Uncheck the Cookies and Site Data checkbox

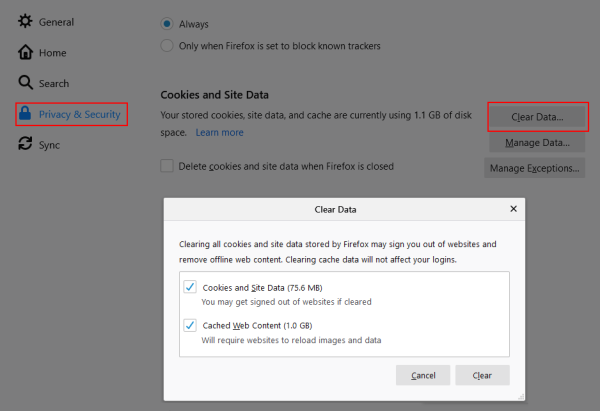point(190,287)
